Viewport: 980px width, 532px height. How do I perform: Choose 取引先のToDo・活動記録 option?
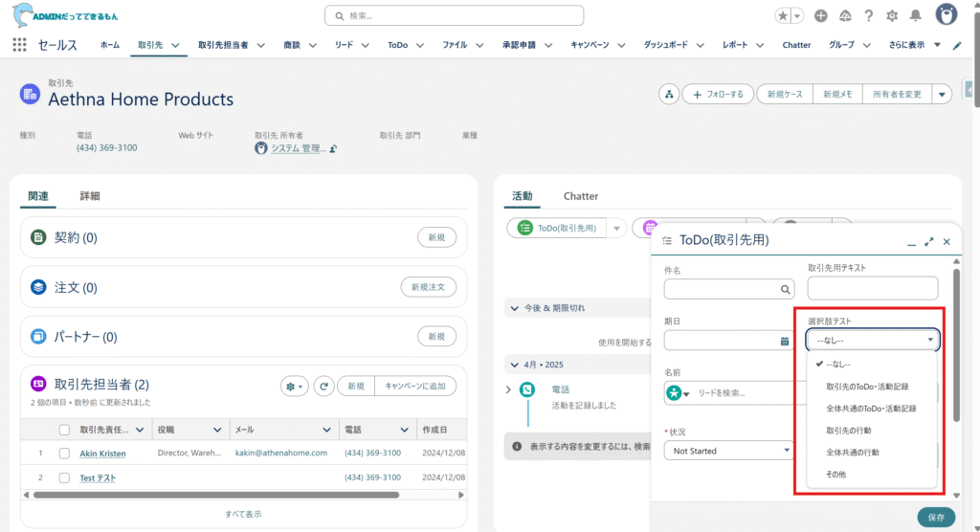[867, 387]
